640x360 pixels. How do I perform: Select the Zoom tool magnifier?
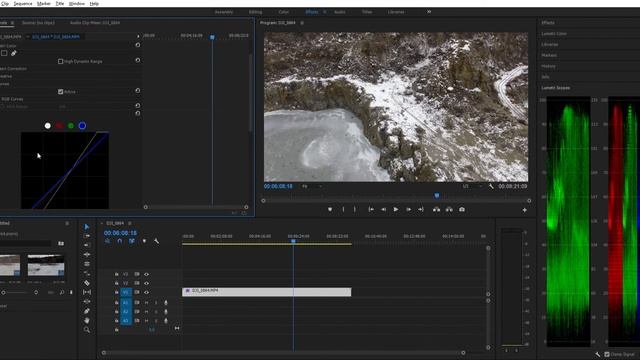tap(87, 330)
